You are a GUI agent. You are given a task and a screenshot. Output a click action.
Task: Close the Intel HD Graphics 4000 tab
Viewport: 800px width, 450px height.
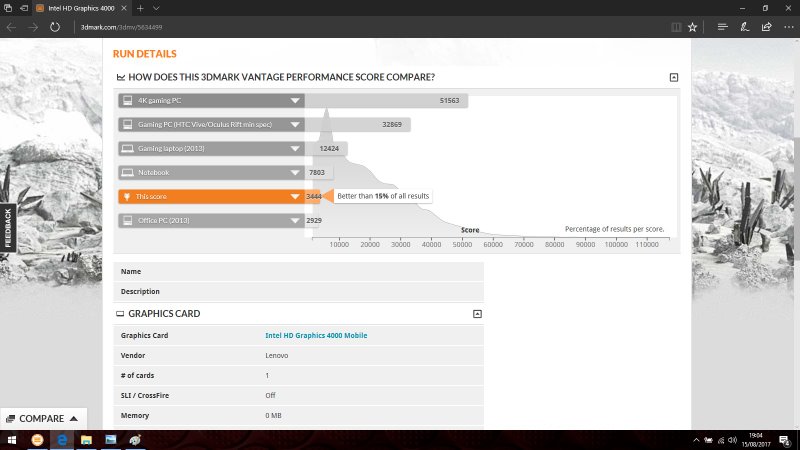[x=124, y=8]
